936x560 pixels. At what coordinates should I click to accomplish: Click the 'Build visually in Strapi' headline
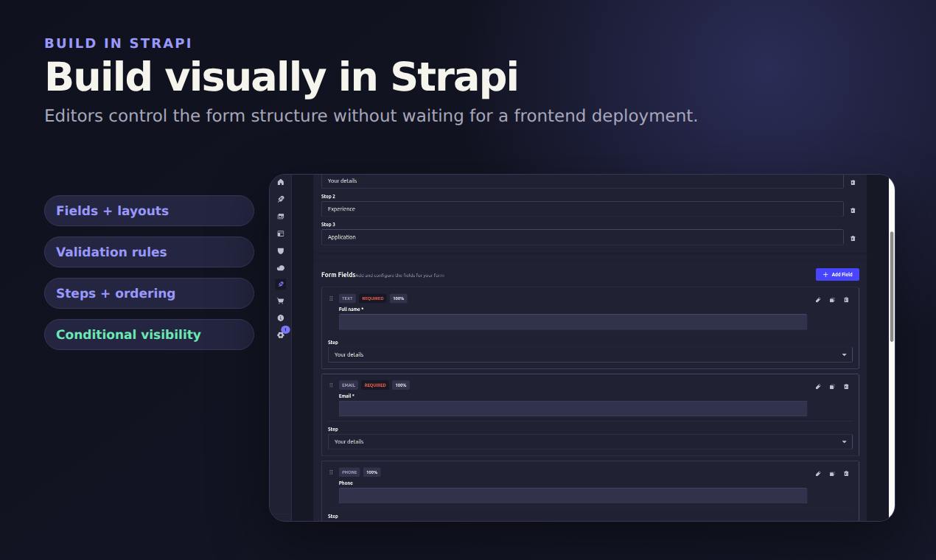[282, 77]
